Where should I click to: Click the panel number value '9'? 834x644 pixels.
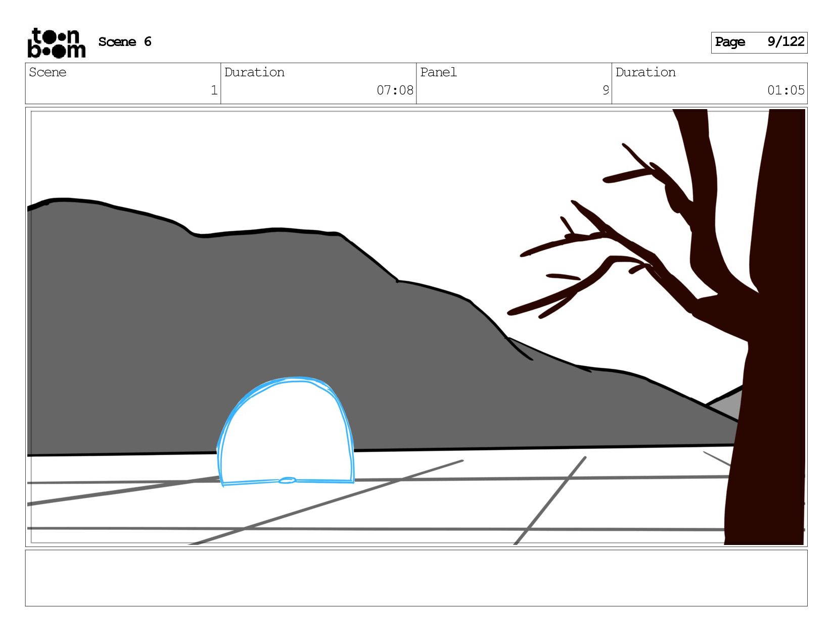[606, 90]
